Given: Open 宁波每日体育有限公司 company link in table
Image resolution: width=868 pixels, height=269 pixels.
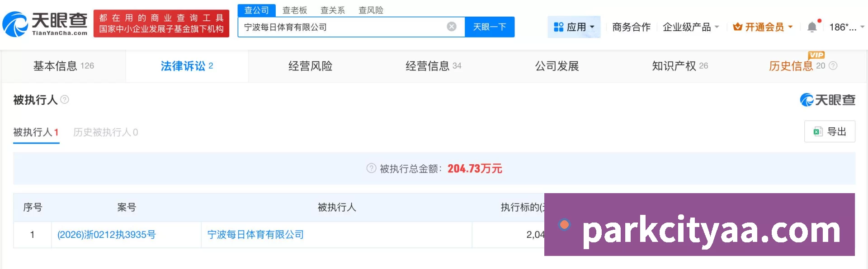Looking at the screenshot, I should (x=255, y=235).
